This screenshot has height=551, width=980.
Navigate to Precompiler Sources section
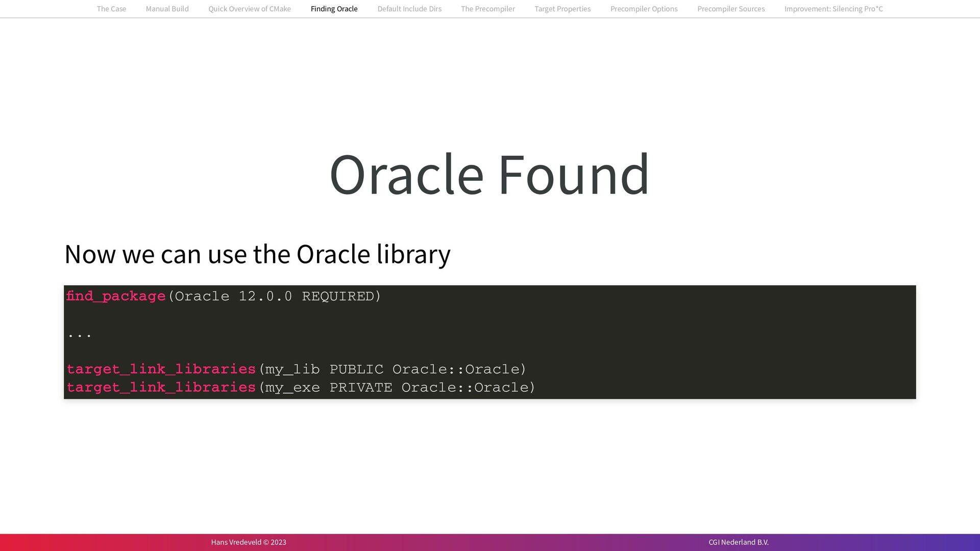[x=731, y=9]
